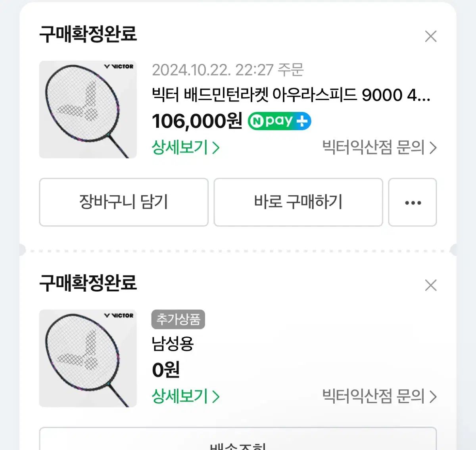Tap racket thumbnail of the 106,000원 order

pyautogui.click(x=88, y=110)
